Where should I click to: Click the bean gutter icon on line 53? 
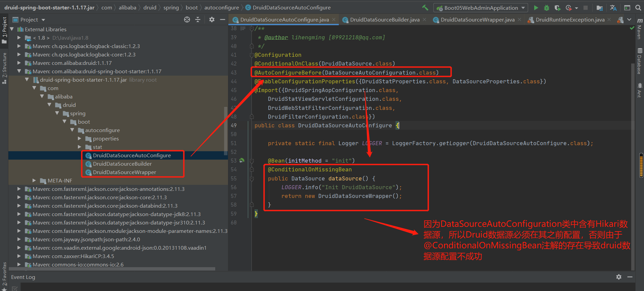[242, 161]
